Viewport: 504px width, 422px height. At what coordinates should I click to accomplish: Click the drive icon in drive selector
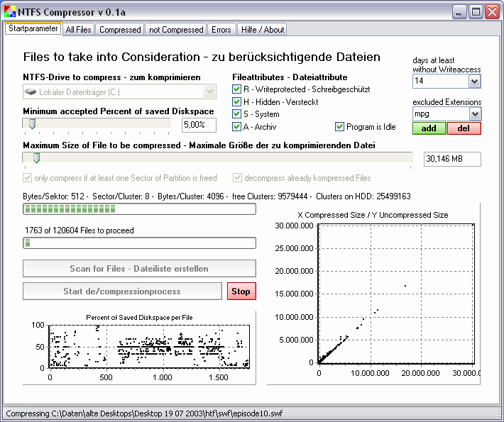pos(31,91)
